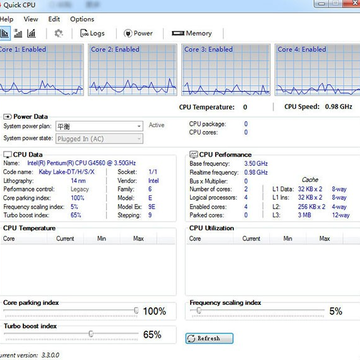360x360 pixels.
Task: Open the Logs toolbar item
Action: click(92, 33)
